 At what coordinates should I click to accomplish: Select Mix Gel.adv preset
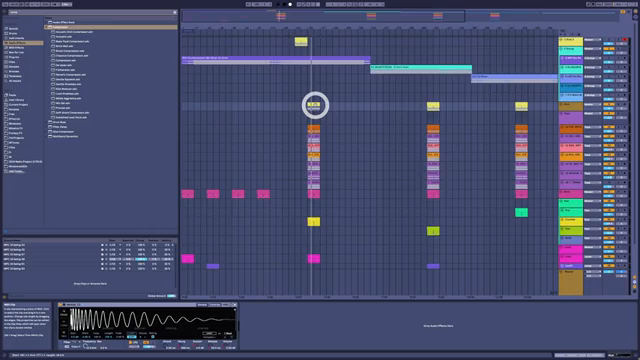point(63,103)
